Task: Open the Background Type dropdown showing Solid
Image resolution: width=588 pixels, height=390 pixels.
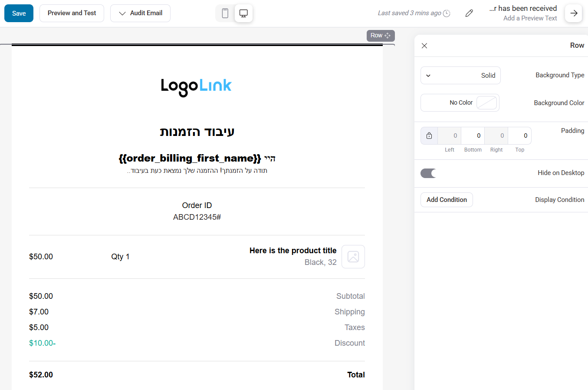Action: coord(460,75)
